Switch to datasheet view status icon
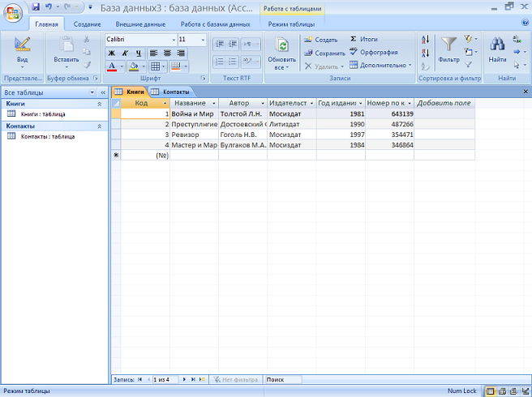 coord(491,391)
